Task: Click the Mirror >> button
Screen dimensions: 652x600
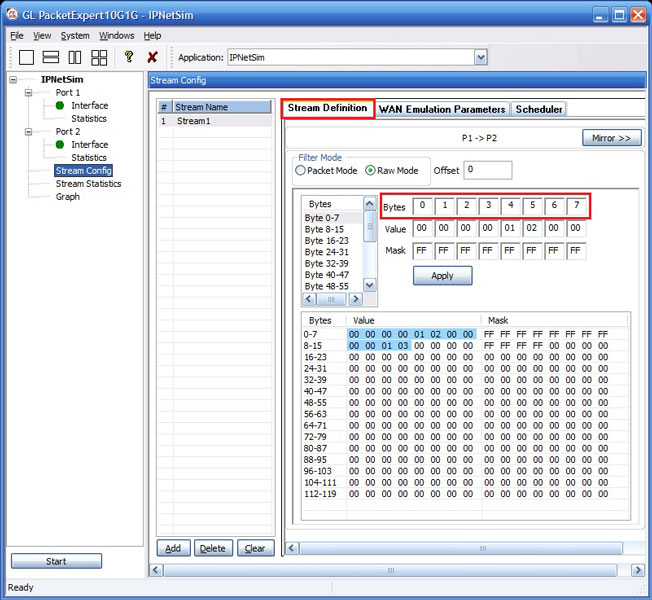Action: pos(612,138)
